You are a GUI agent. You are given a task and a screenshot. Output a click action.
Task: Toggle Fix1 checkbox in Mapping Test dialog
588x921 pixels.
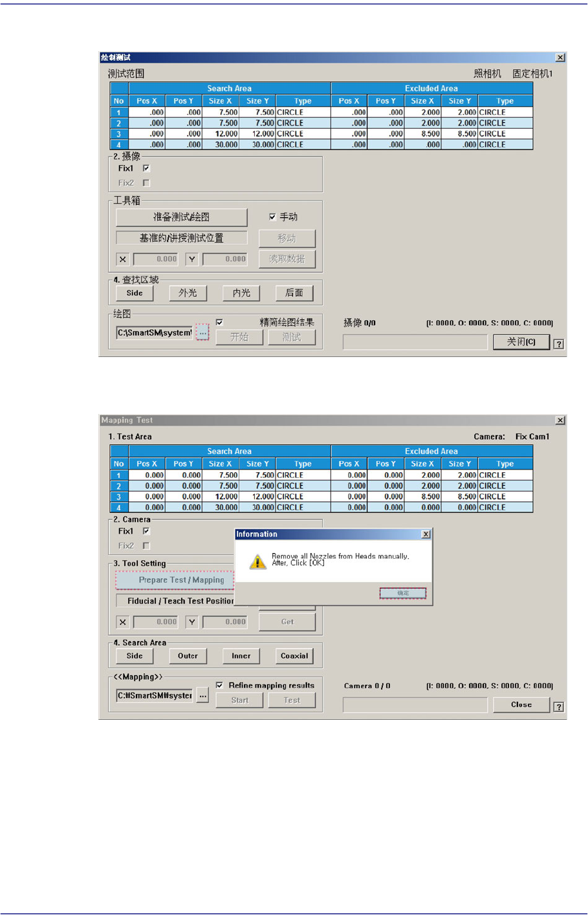pyautogui.click(x=146, y=531)
